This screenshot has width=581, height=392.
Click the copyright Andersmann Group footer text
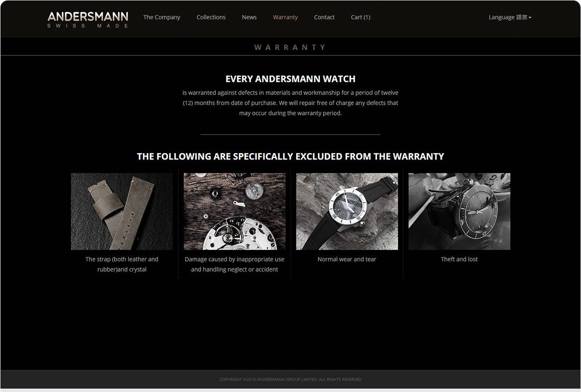290,379
